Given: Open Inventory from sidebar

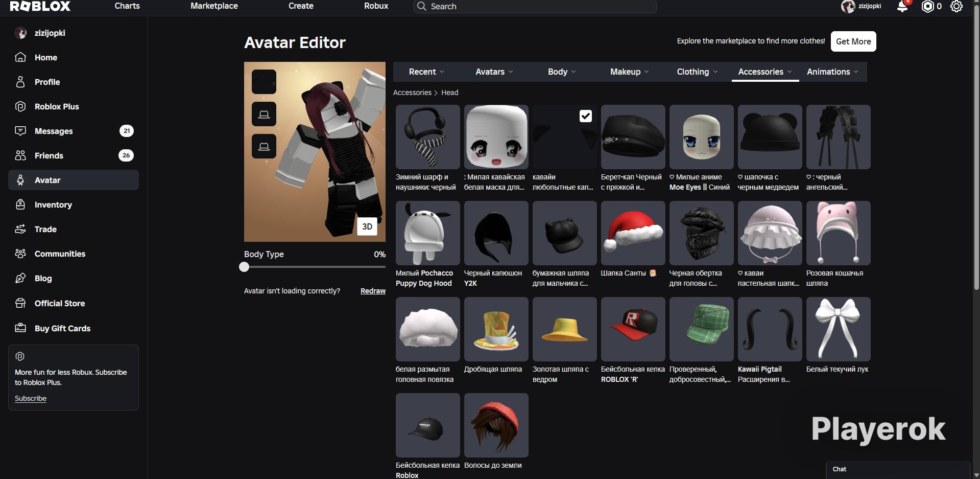Looking at the screenshot, I should (x=74, y=204).
